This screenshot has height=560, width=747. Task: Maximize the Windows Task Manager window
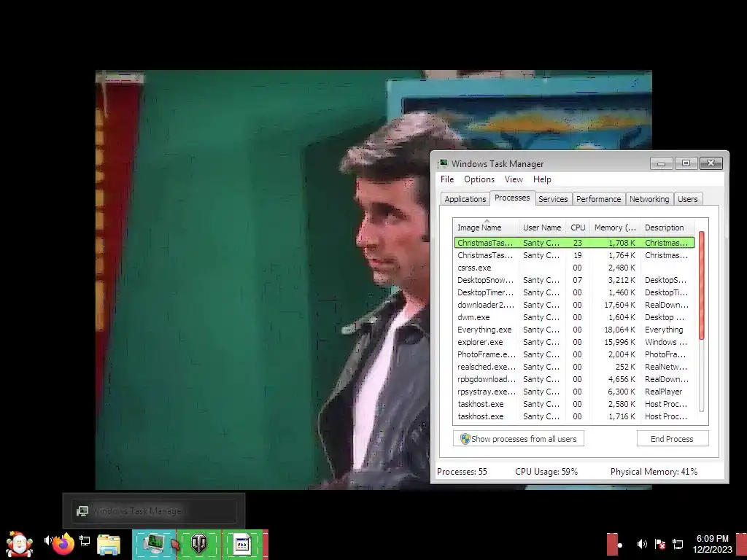click(686, 163)
